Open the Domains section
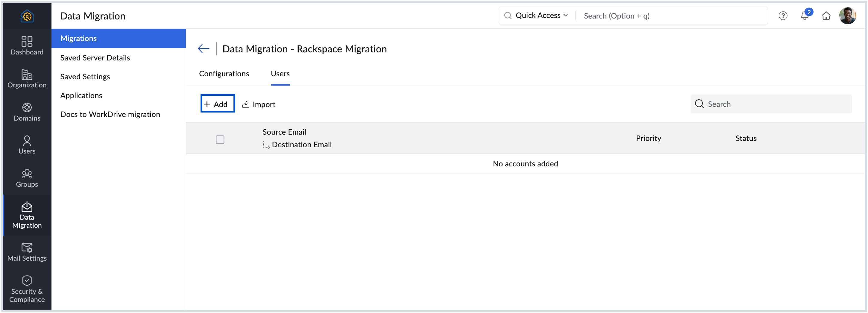Viewport: 868px width, 313px height. pos(27,112)
